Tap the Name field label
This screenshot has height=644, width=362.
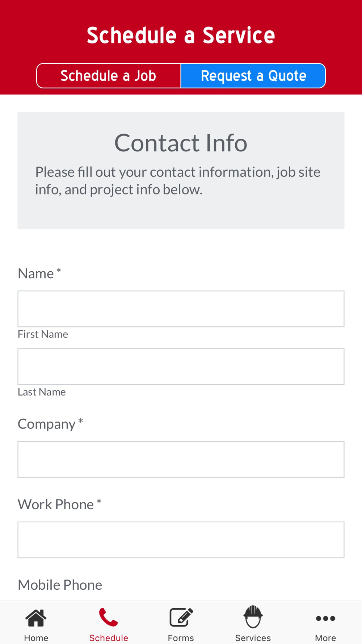(x=36, y=273)
